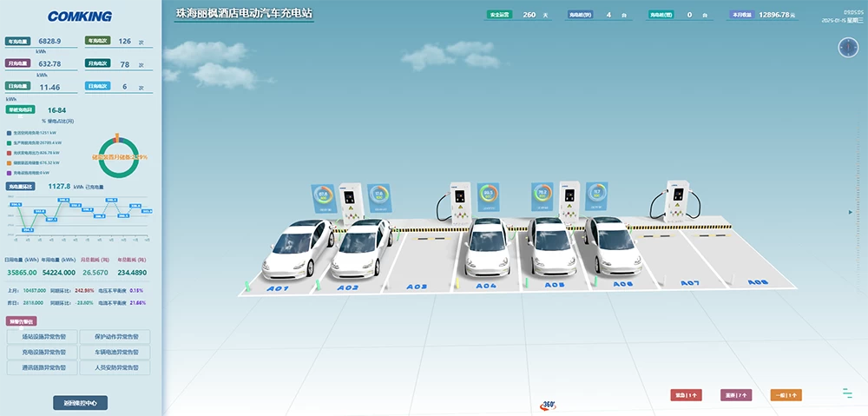This screenshot has height=416, width=868.
Task: Click the 234.4890 yearly consumption value
Action: [132, 273]
